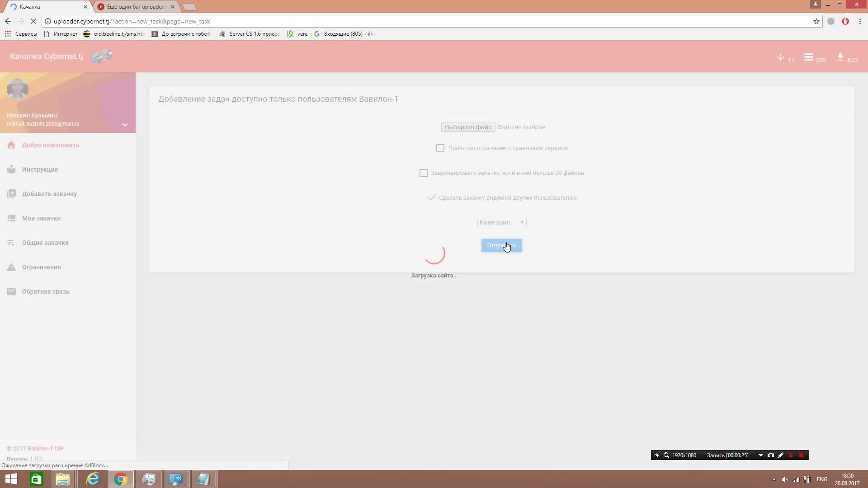The height and width of the screenshot is (488, 868).
Task: Expand the user profile chevron menu
Action: pyautogui.click(x=125, y=125)
